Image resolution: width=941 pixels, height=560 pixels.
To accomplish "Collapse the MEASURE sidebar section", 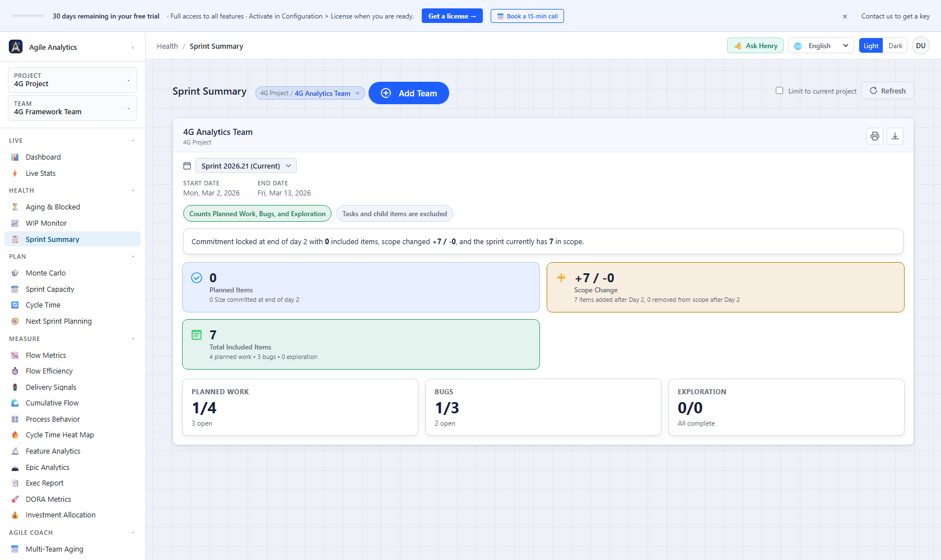I will pos(133,339).
